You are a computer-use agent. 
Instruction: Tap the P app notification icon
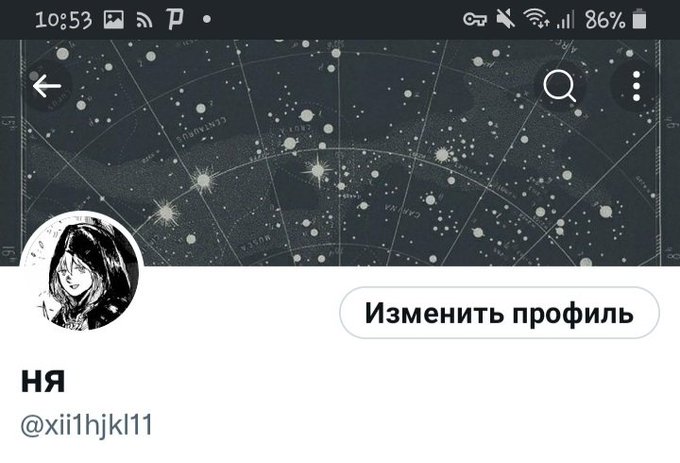[176, 20]
